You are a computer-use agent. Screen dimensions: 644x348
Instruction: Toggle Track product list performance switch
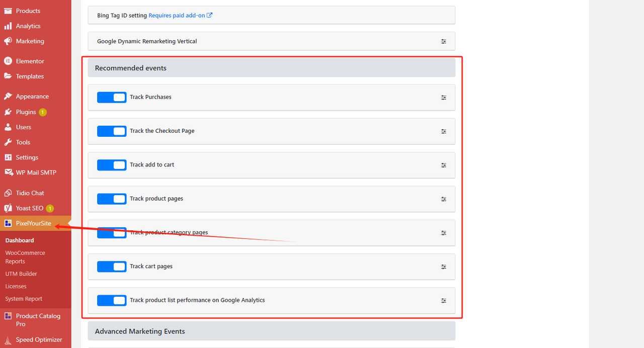[112, 300]
